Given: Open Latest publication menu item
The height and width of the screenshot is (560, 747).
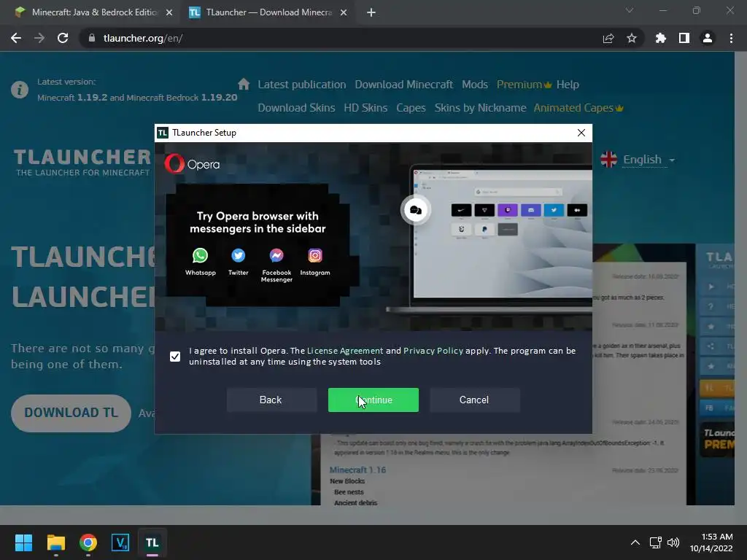Looking at the screenshot, I should [x=301, y=85].
